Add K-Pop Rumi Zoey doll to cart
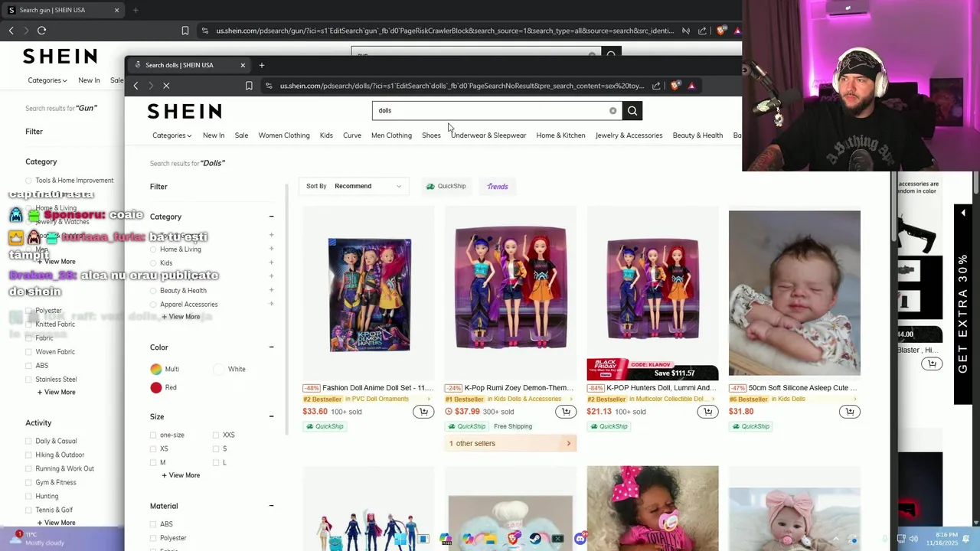 566,412
